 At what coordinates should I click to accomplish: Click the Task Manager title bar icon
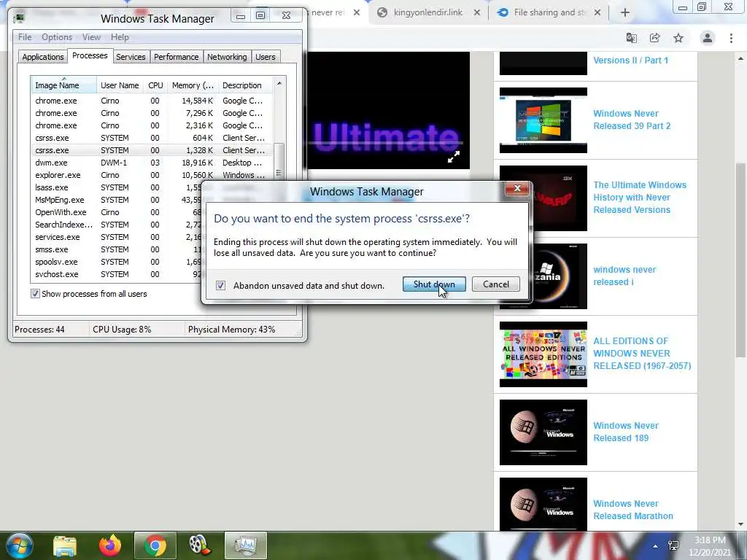click(x=19, y=18)
